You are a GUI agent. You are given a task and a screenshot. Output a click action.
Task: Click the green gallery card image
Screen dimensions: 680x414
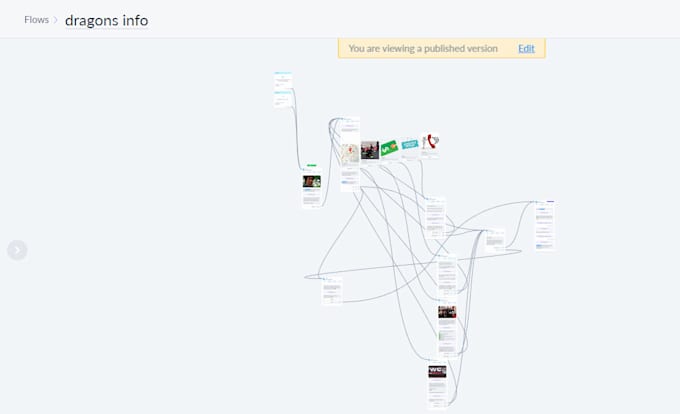(389, 149)
